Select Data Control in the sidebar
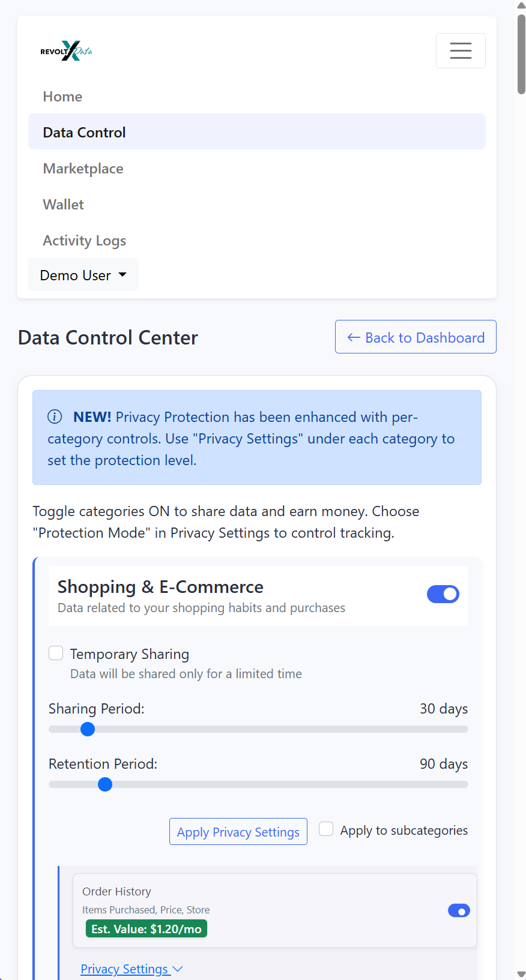 (84, 132)
